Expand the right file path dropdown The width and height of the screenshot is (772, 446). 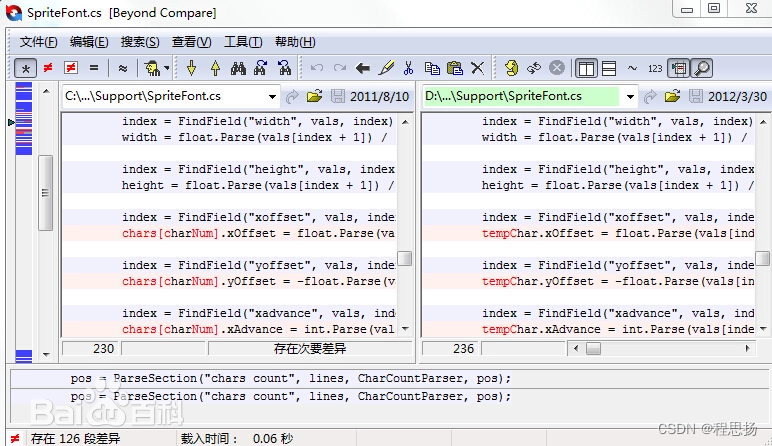630,96
